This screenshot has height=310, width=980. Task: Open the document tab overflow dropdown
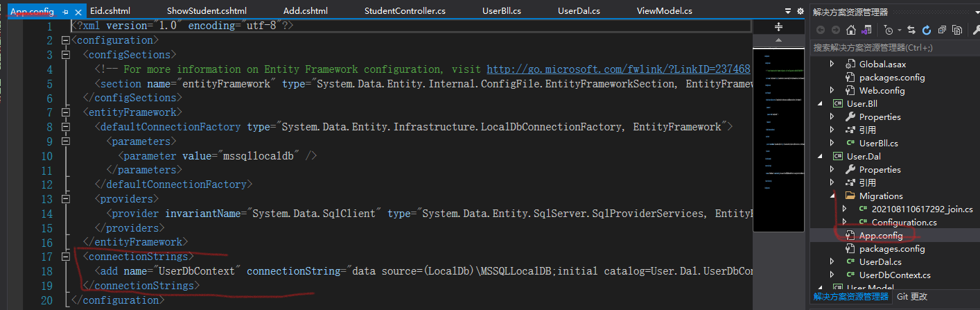[788, 11]
